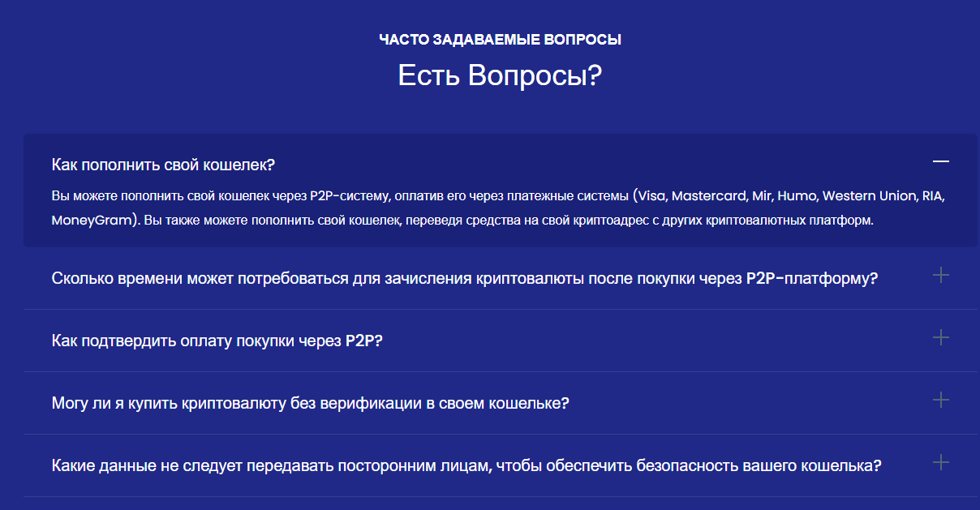The width and height of the screenshot is (980, 510).
Task: Expand question about data not to share with strangers
Action: click(x=466, y=466)
